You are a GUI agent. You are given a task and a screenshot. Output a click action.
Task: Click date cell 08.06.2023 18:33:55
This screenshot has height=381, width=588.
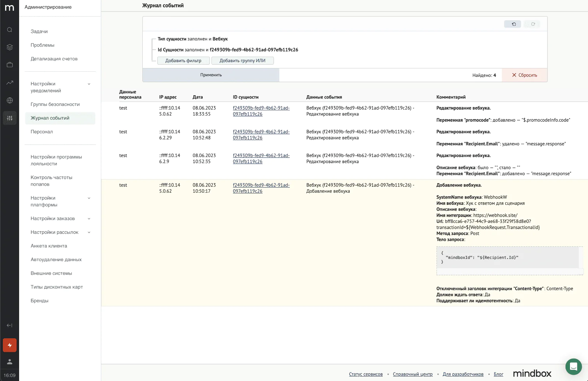(x=204, y=111)
